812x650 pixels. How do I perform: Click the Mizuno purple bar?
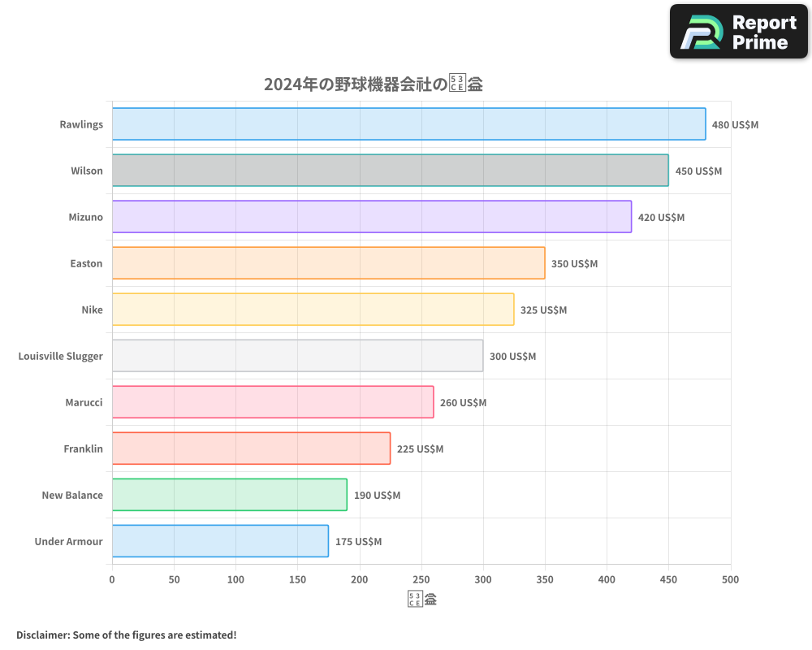click(371, 217)
